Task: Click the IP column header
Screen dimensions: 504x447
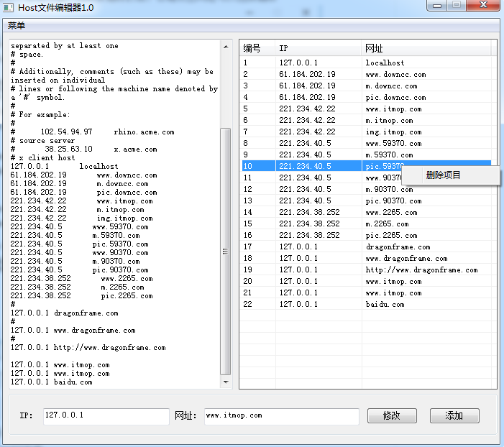Action: (318, 48)
